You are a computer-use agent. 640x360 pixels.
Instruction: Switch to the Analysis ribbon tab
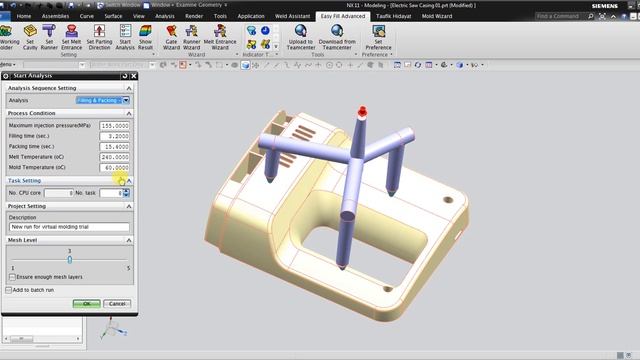[165, 16]
